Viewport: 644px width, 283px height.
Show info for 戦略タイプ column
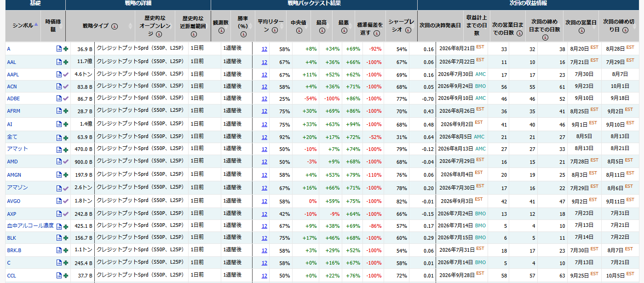click(115, 26)
